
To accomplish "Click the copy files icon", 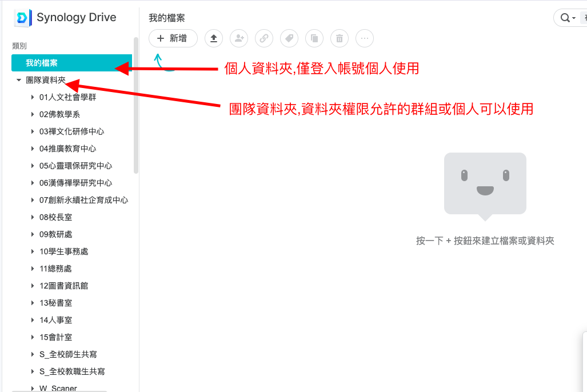I will [x=314, y=38].
